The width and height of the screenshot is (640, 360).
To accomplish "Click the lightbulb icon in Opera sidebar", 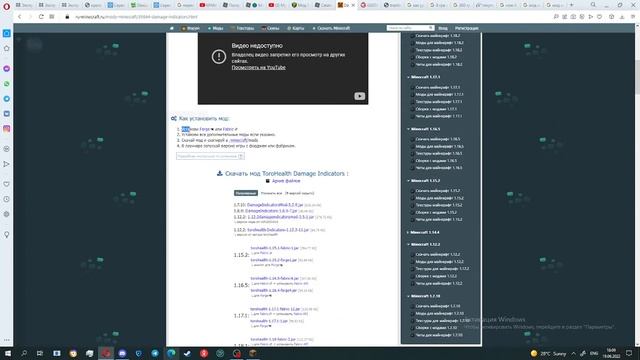I will (x=7, y=235).
